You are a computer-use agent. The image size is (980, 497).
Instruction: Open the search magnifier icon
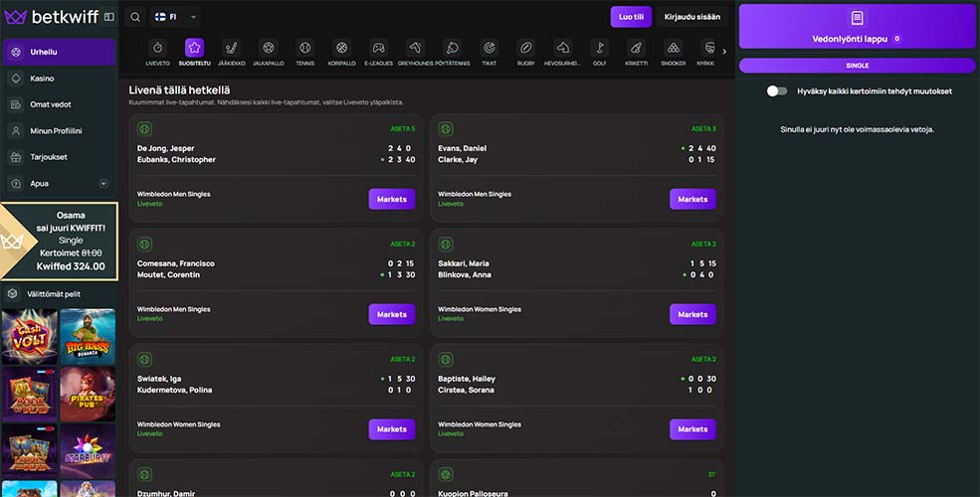tap(135, 17)
